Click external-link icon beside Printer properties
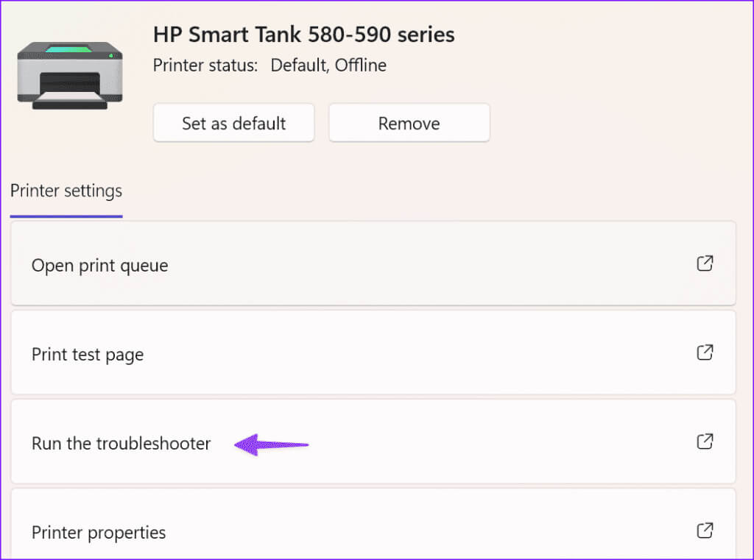 coord(705,531)
